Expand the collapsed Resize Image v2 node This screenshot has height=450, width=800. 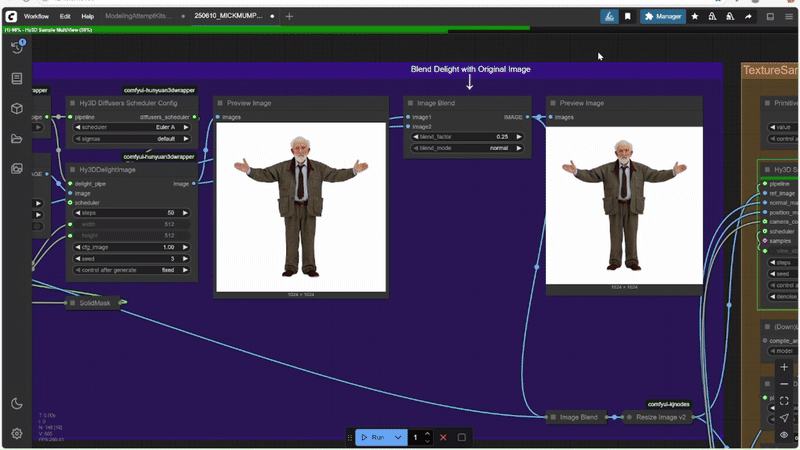pyautogui.click(x=629, y=417)
